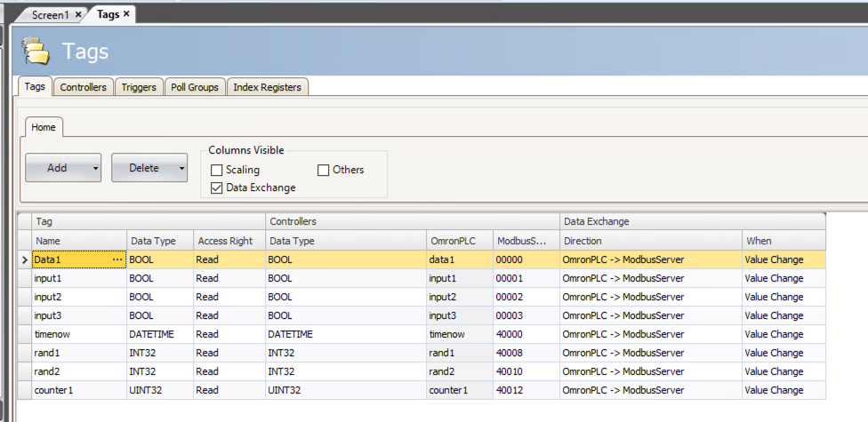
Task: Click the ModbusServer address cell for timenow
Action: pyautogui.click(x=526, y=334)
